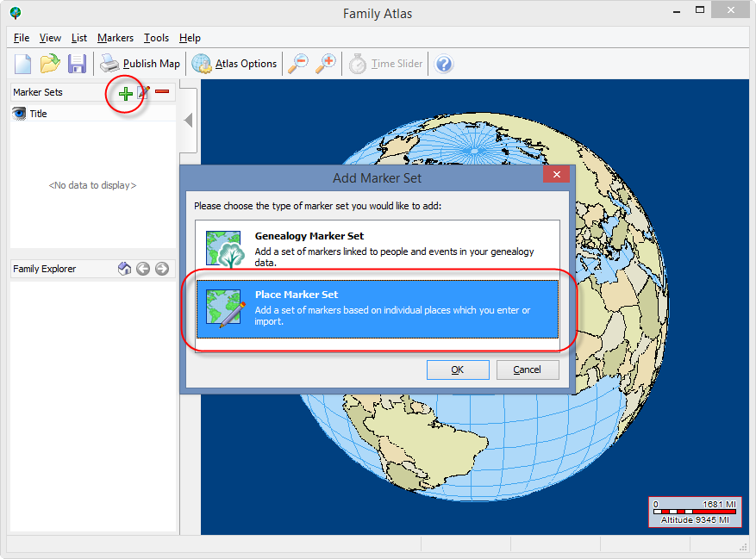
Task: Open the Tools menu
Action: 156,38
